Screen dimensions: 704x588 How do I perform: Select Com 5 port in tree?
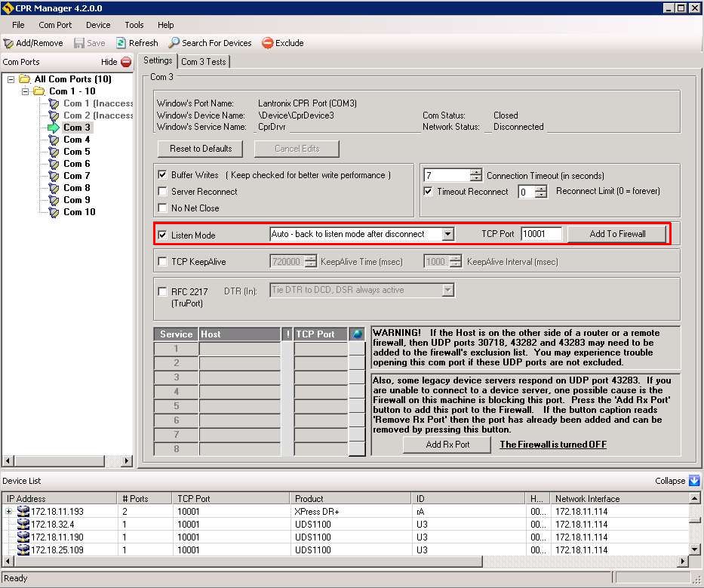(76, 152)
